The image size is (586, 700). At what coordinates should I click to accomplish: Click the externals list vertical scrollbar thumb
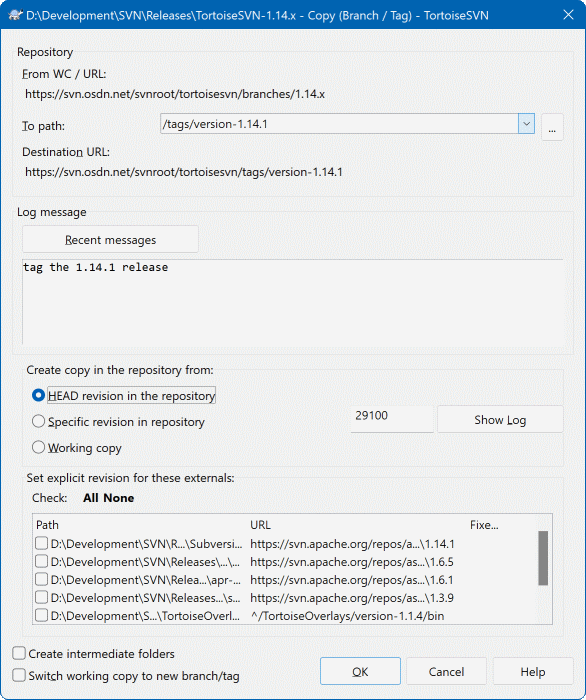click(543, 558)
